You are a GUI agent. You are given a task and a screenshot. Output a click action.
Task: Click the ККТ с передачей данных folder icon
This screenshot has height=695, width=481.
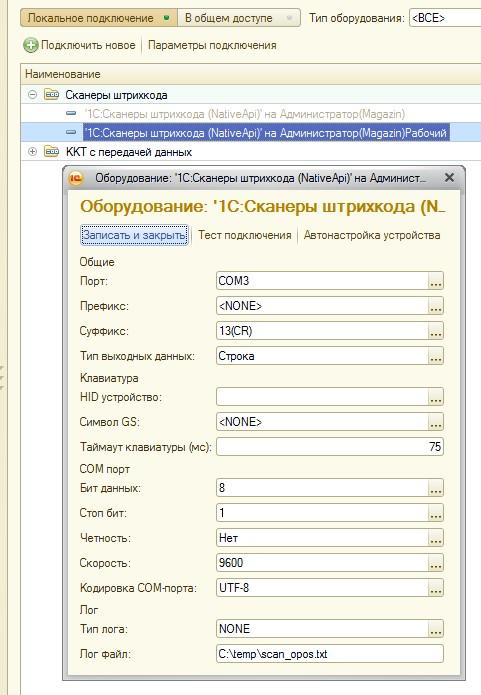point(51,152)
